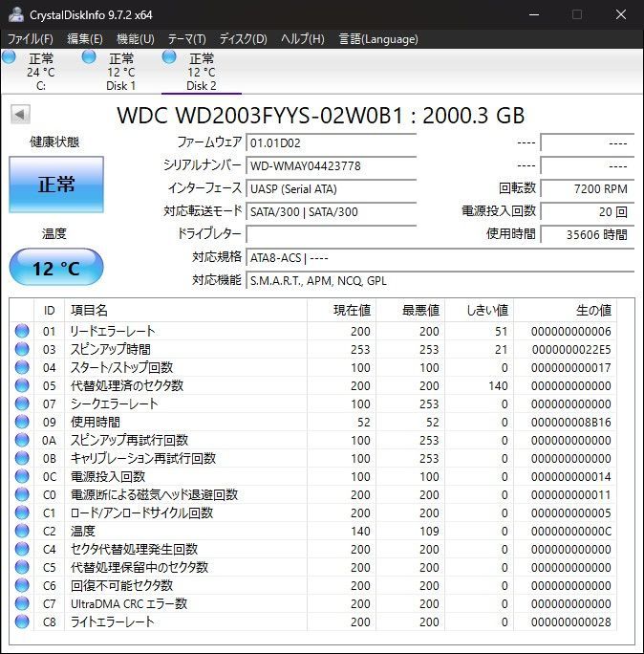The image size is (644, 654).
Task: Click the 対応転送モード field SATA/300
Action: click(x=332, y=212)
